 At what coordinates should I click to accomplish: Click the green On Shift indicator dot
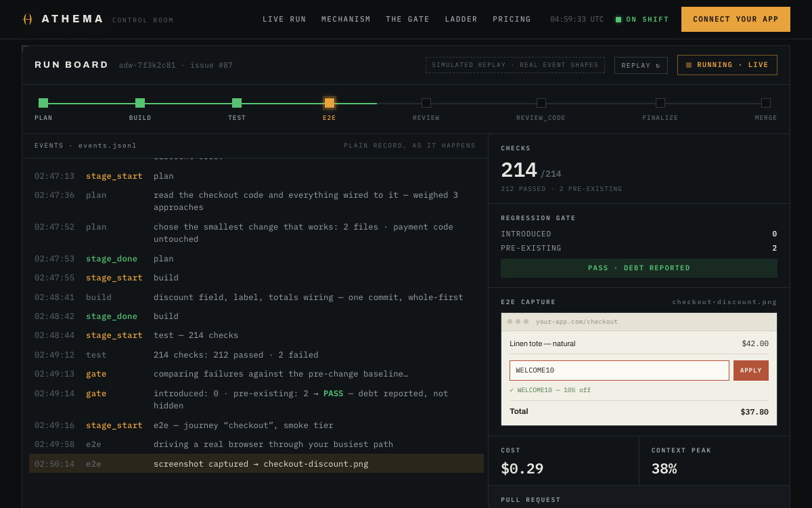[618, 20]
